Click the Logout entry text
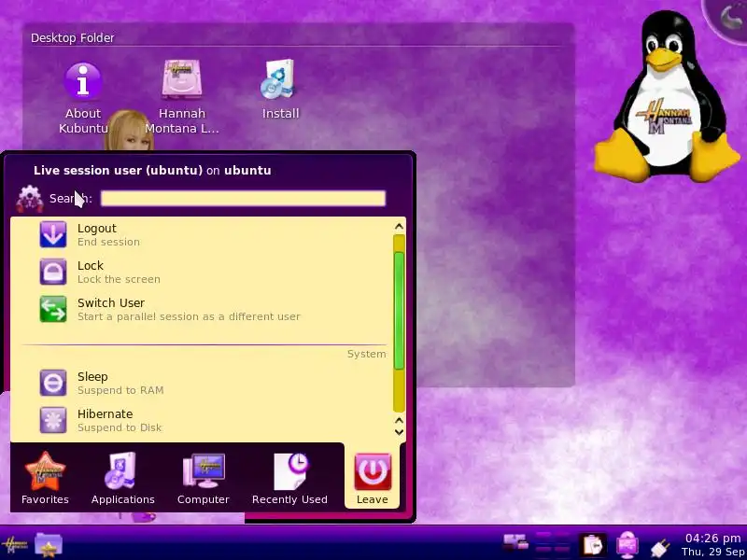The height and width of the screenshot is (560, 747). (97, 228)
